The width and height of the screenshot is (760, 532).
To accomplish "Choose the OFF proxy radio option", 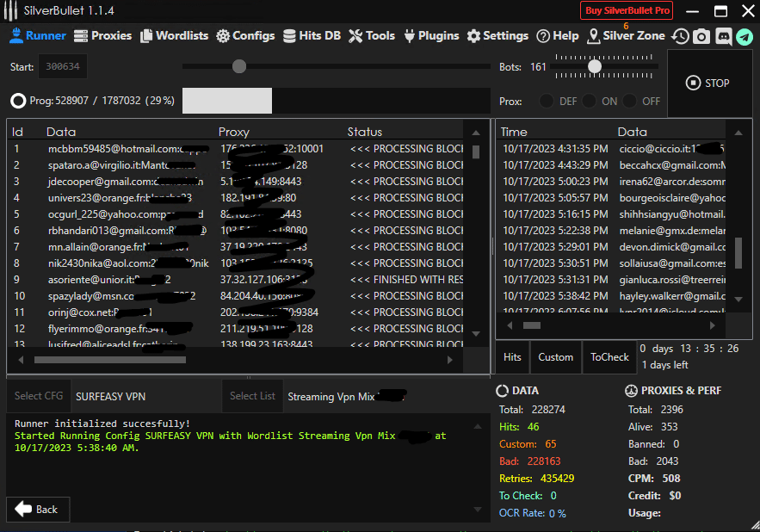I will pyautogui.click(x=630, y=101).
